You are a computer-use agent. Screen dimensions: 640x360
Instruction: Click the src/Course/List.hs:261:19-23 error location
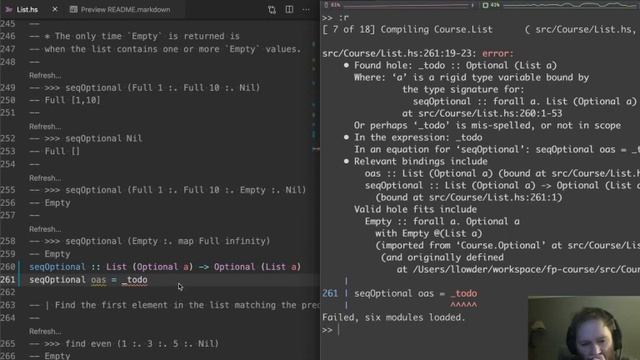[399, 53]
